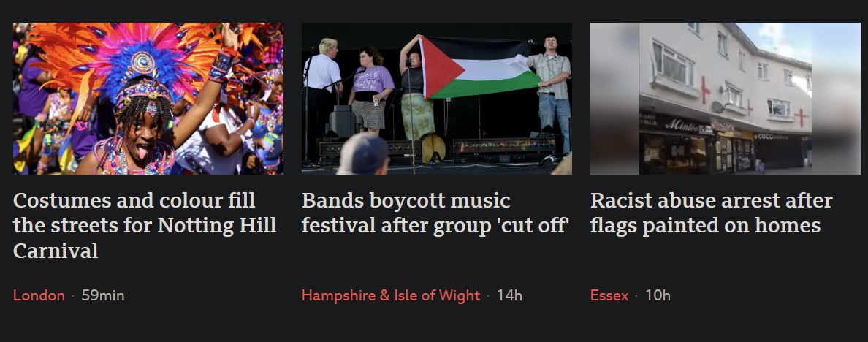Select the Essex region tag
Screen dimensions: 868x342
(x=609, y=295)
